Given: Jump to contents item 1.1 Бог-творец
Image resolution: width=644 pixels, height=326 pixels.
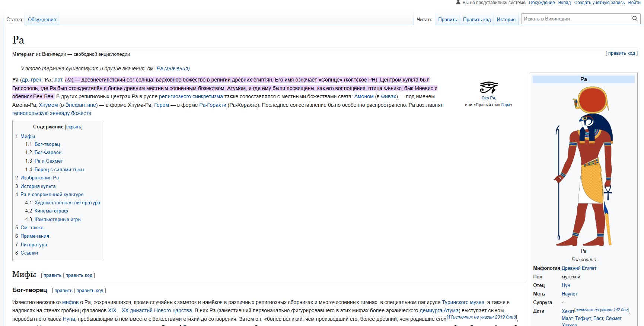Looking at the screenshot, I should click(47, 144).
